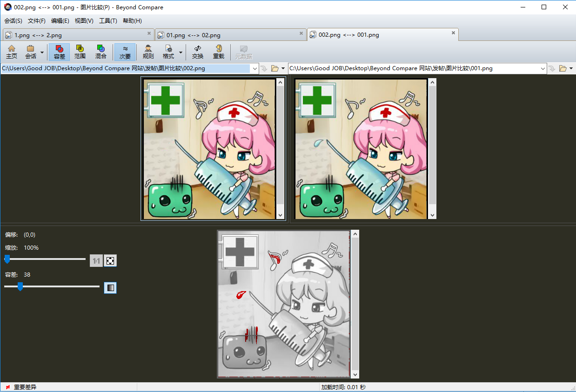Click the 容差 tolerance slider handle

[20, 287]
